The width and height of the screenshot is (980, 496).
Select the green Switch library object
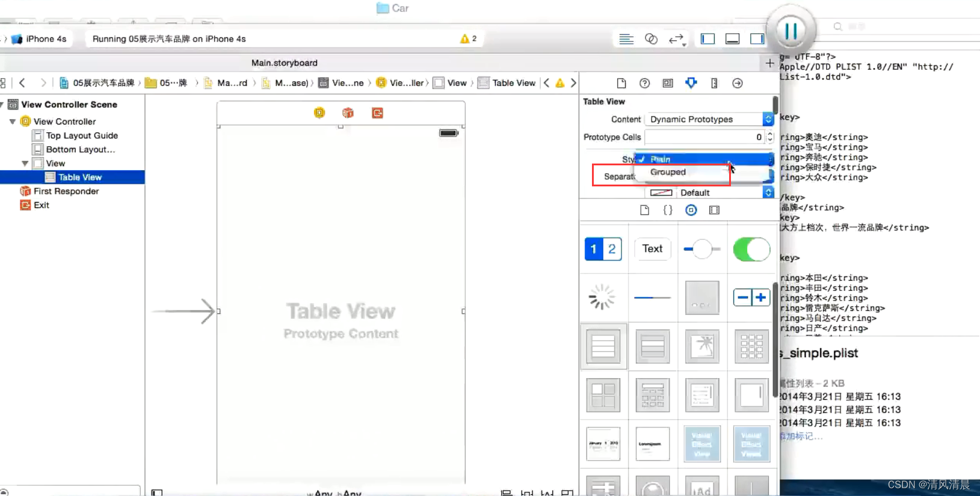tap(751, 249)
